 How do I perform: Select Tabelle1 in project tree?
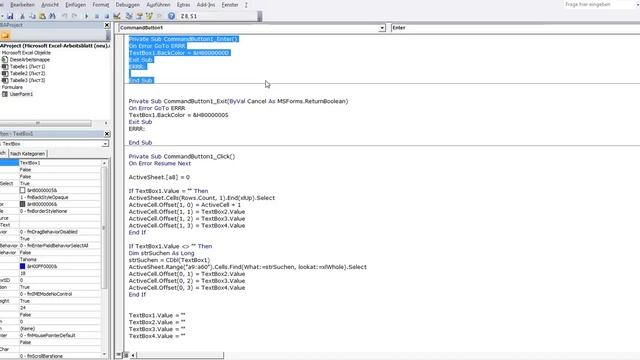tap(27, 67)
